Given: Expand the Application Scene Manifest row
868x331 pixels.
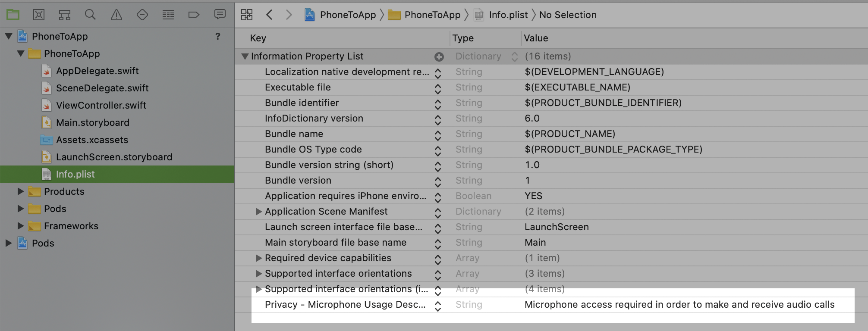Looking at the screenshot, I should click(x=258, y=212).
